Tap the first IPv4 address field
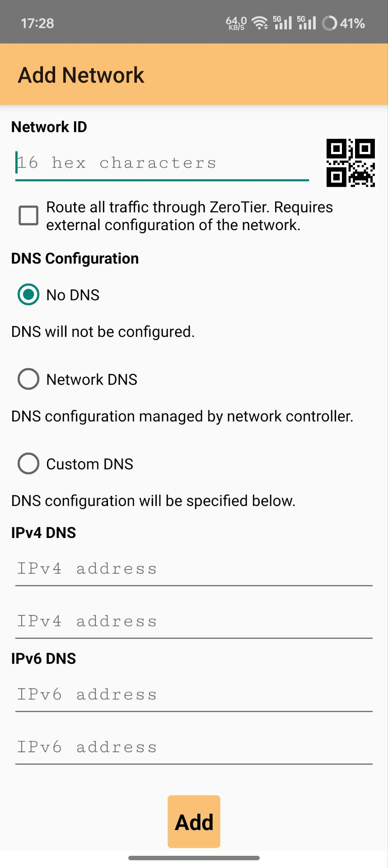 [x=194, y=569]
